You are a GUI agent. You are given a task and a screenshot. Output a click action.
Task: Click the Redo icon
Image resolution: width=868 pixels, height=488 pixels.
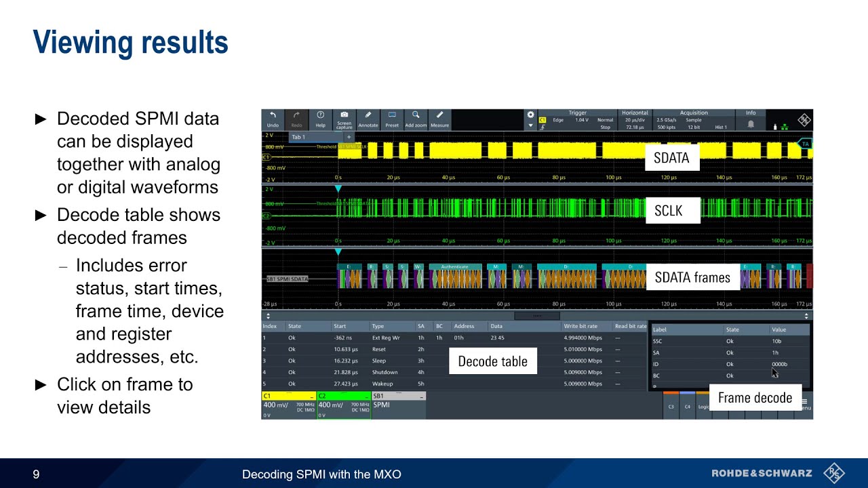296,119
